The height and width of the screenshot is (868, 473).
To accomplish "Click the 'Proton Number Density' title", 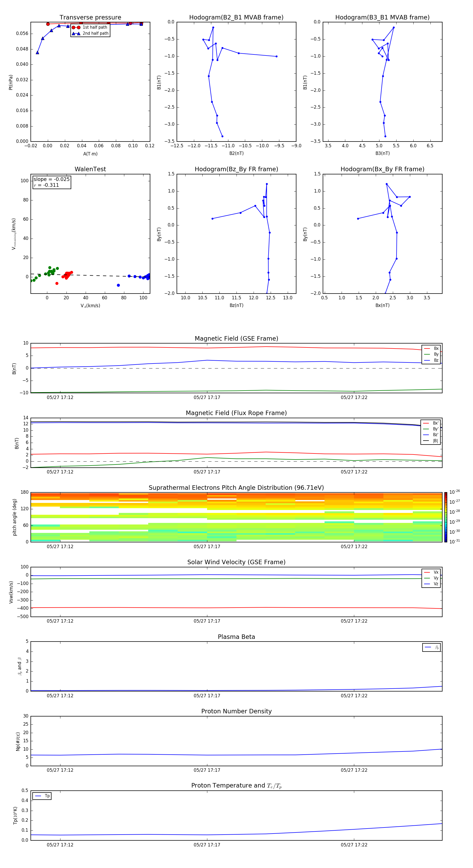I will pyautogui.click(x=236, y=711).
